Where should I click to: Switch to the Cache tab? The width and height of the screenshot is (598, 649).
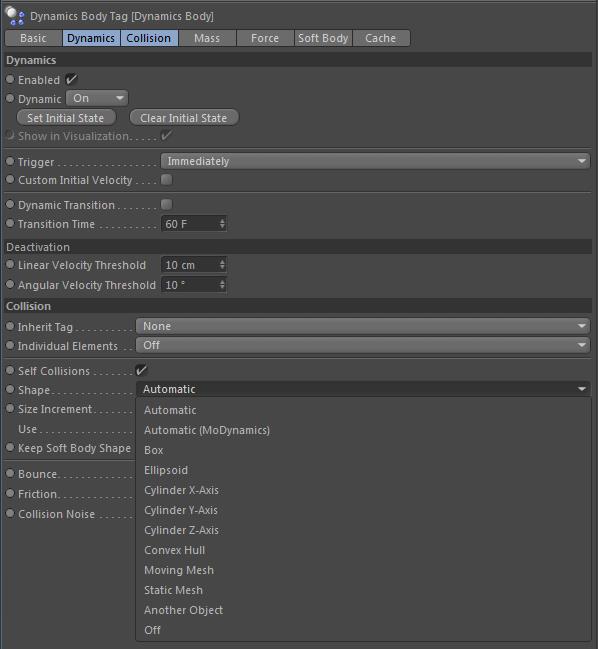point(381,38)
